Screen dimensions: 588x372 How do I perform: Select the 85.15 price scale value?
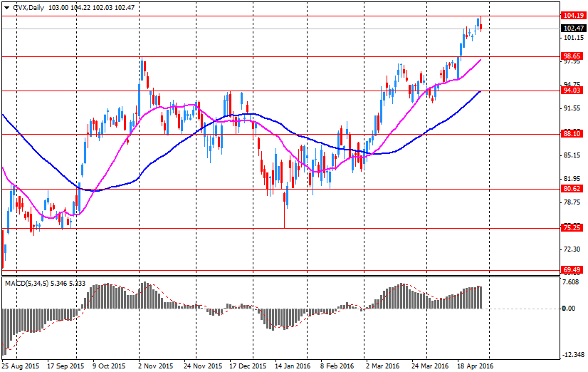click(x=573, y=155)
